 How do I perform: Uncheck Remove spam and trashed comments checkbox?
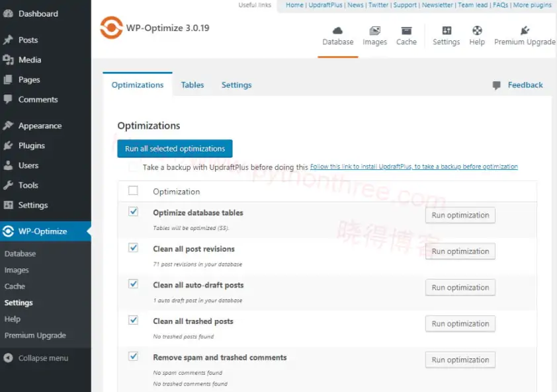pyautogui.click(x=133, y=356)
